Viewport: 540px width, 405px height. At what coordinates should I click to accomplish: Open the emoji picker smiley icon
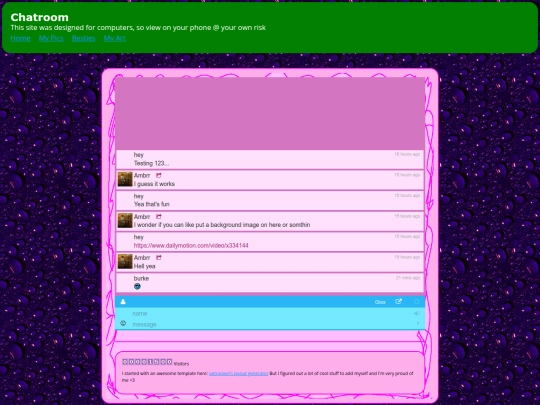(123, 323)
